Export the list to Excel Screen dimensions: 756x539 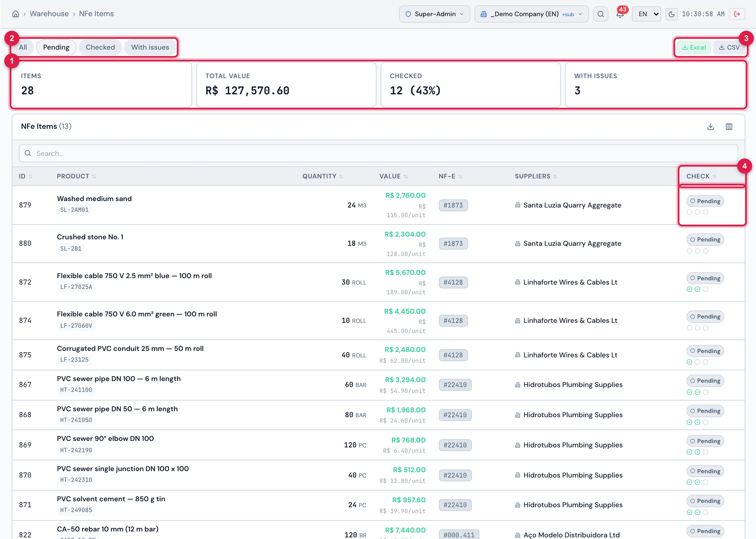(694, 47)
